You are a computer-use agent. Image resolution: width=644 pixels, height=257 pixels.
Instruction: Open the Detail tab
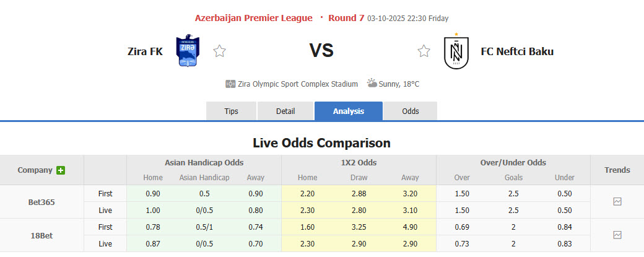(285, 111)
